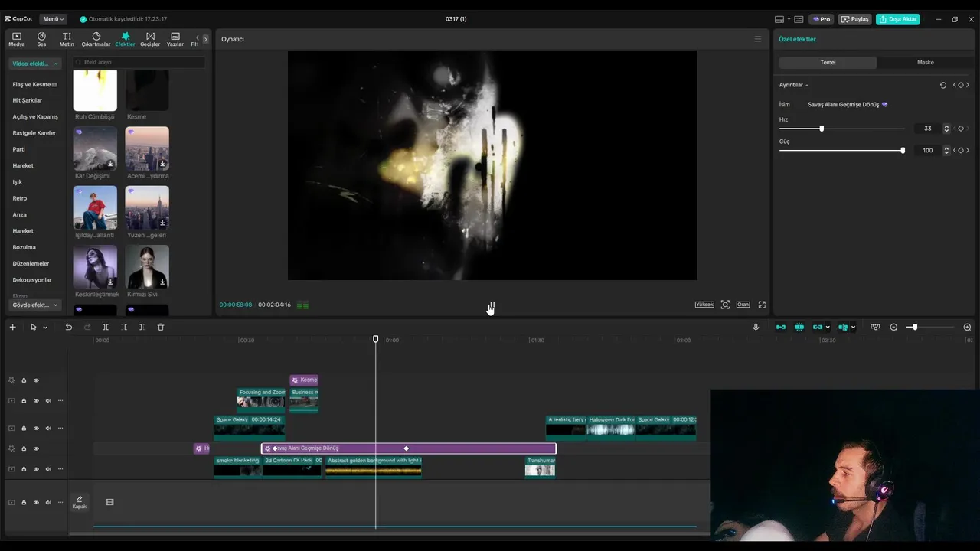Click the Efekt arayın search field
980x551 pixels.
[139, 62]
